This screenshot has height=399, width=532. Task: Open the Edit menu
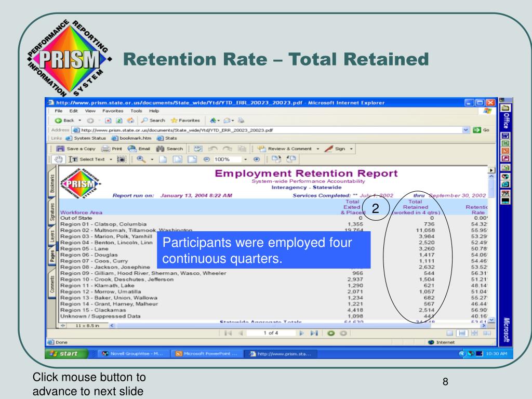point(74,111)
